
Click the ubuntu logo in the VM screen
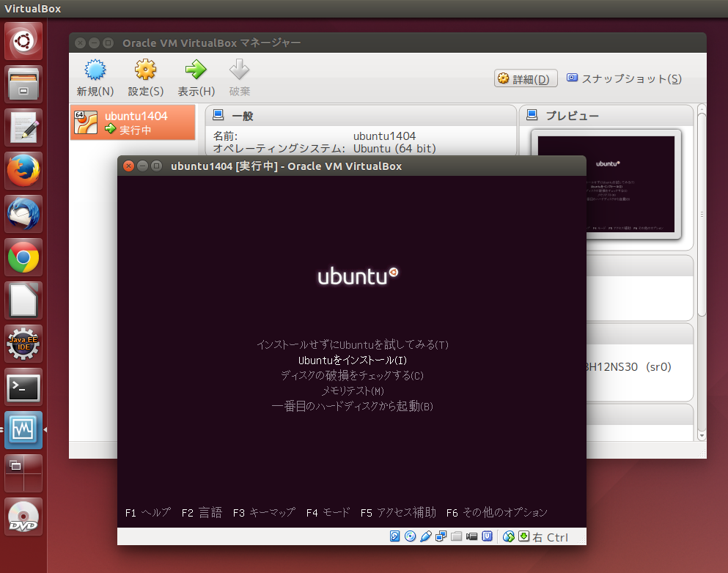[x=358, y=276]
